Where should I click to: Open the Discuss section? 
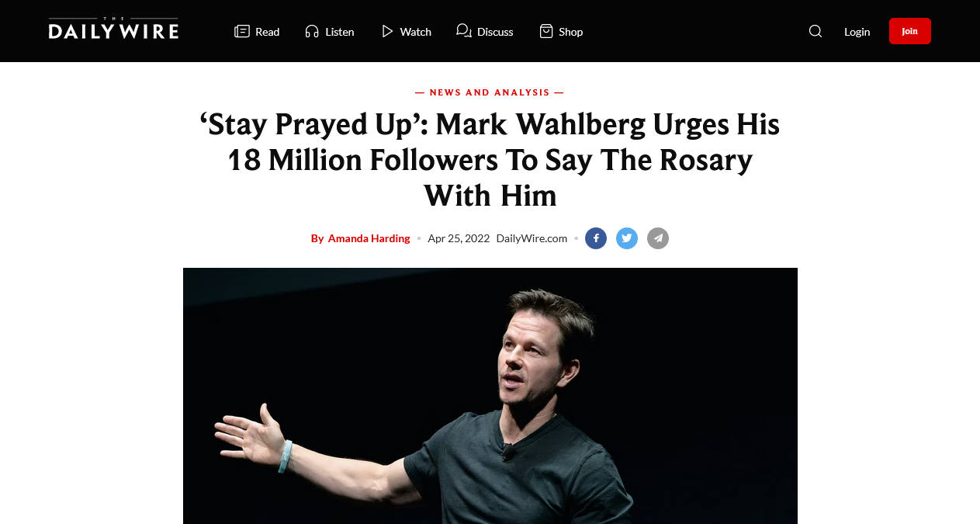(x=495, y=32)
